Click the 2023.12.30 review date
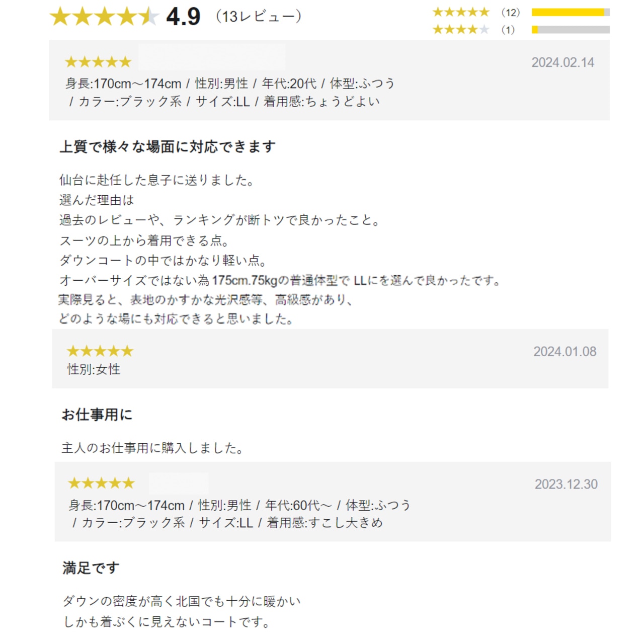The width and height of the screenshot is (644, 644). click(566, 484)
